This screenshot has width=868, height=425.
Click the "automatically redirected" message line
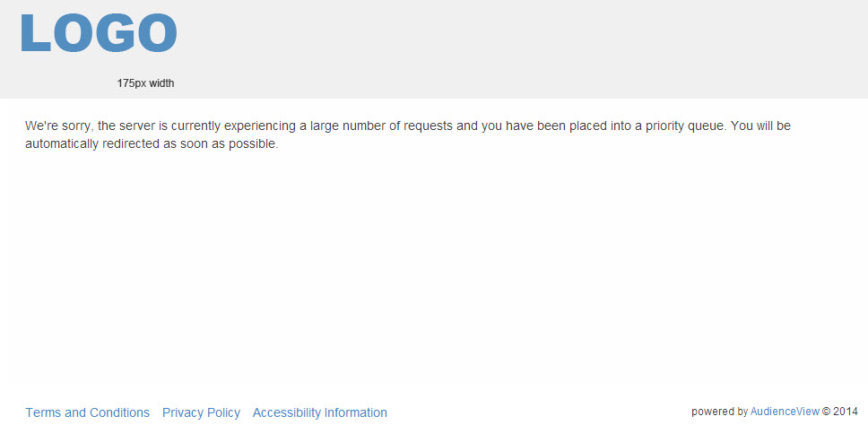[152, 144]
